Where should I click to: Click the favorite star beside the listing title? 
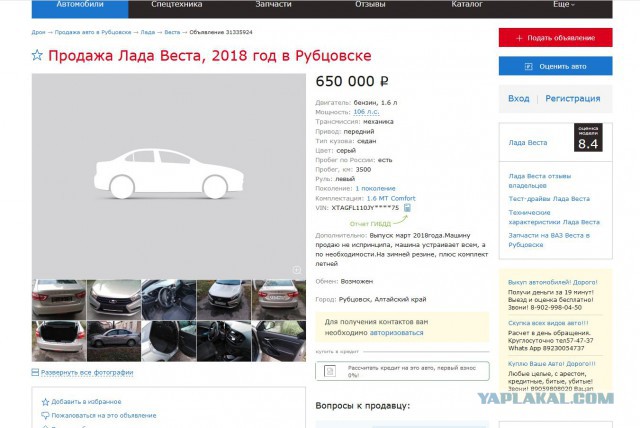coord(37,55)
